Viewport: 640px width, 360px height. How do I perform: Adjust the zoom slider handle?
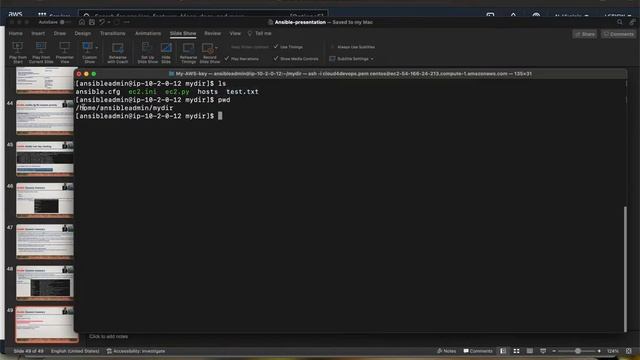tap(578, 351)
